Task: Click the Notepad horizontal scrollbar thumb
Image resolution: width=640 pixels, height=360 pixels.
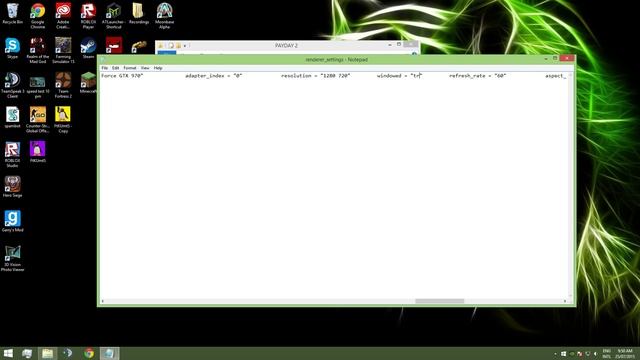Action: (x=440, y=301)
